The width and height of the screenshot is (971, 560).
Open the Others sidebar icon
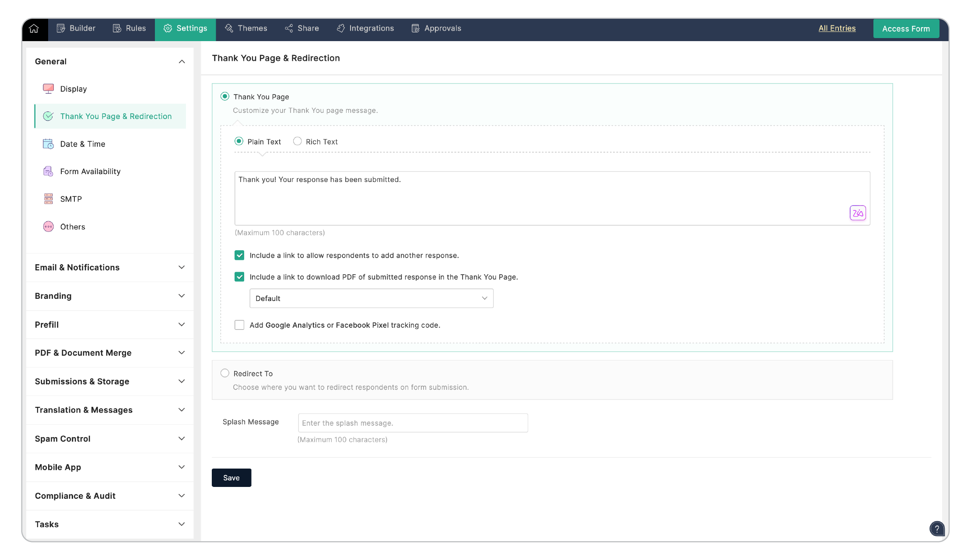point(48,227)
